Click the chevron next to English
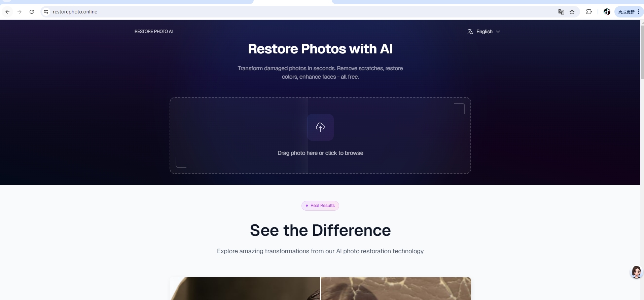Viewport: 644px width, 300px height. (x=498, y=32)
